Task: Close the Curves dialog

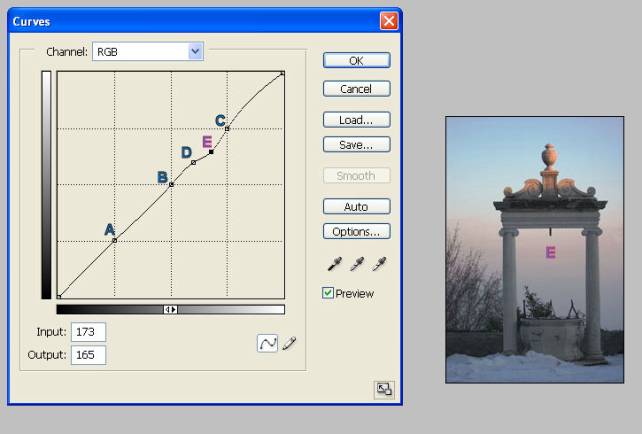Action: point(389,21)
